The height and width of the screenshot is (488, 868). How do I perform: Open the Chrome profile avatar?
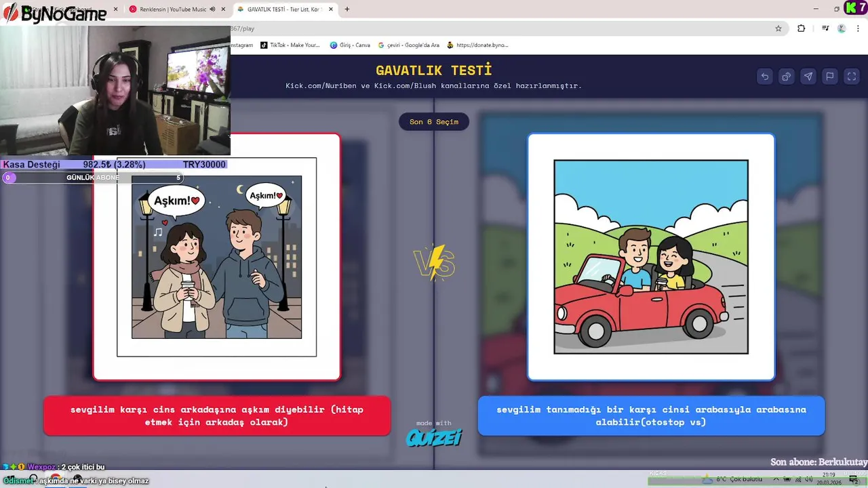842,28
